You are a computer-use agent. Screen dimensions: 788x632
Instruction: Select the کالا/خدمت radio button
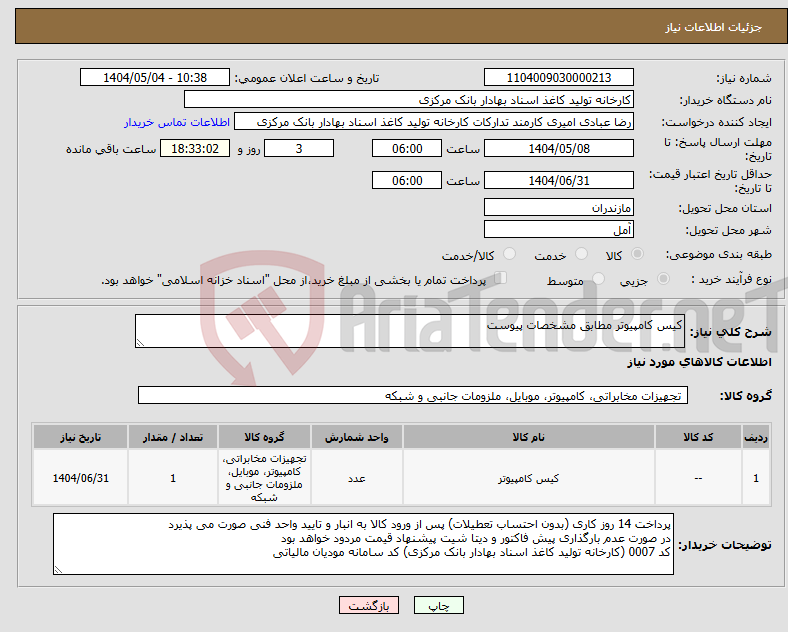pyautogui.click(x=510, y=254)
